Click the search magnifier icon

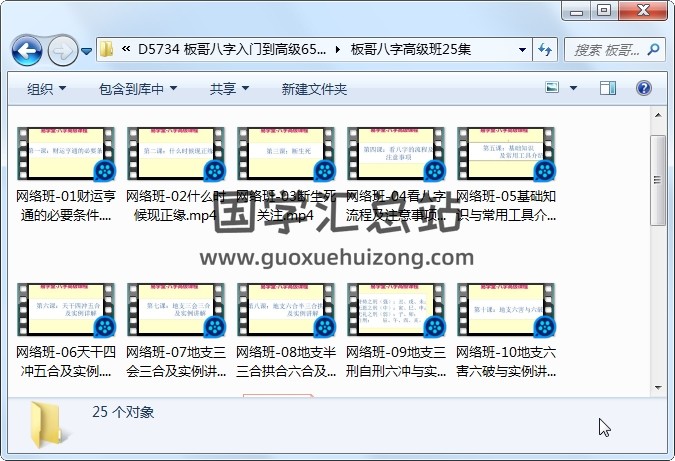[x=653, y=50]
